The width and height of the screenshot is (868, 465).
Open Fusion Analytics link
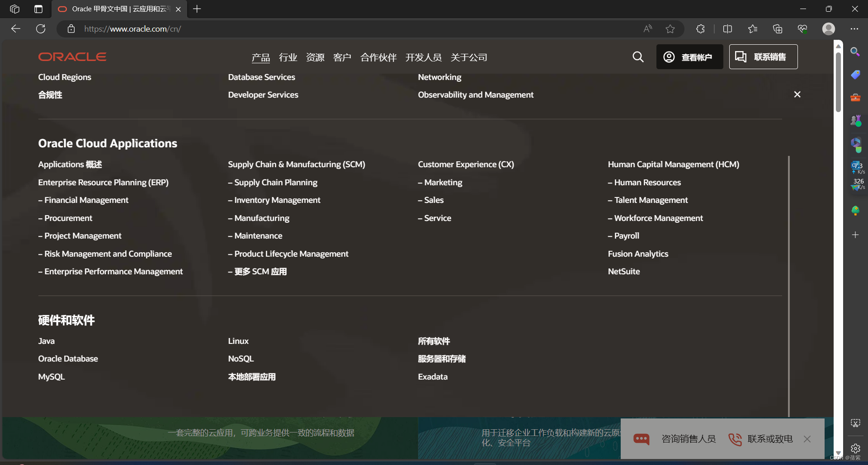point(638,254)
